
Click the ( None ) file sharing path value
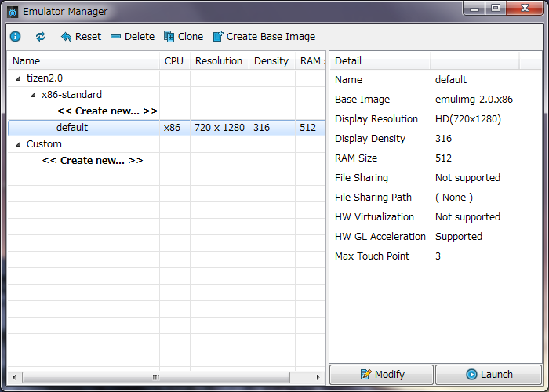(454, 198)
